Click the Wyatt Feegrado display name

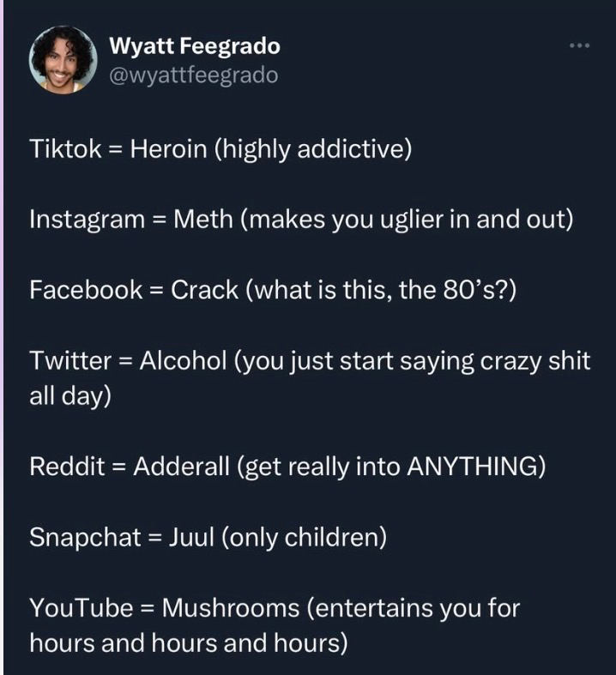point(195,46)
